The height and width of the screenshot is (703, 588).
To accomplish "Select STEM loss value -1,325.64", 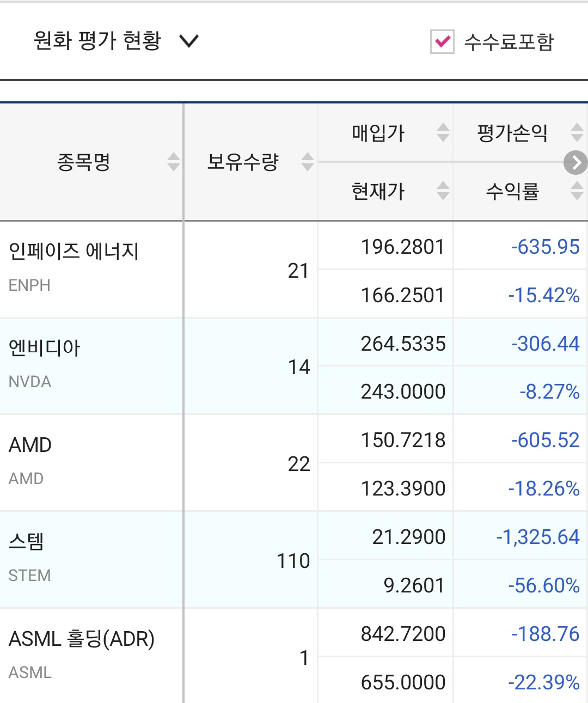I will (538, 537).
